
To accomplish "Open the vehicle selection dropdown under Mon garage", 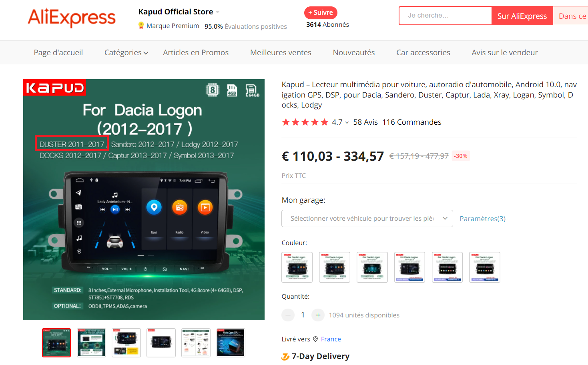I will (x=367, y=218).
